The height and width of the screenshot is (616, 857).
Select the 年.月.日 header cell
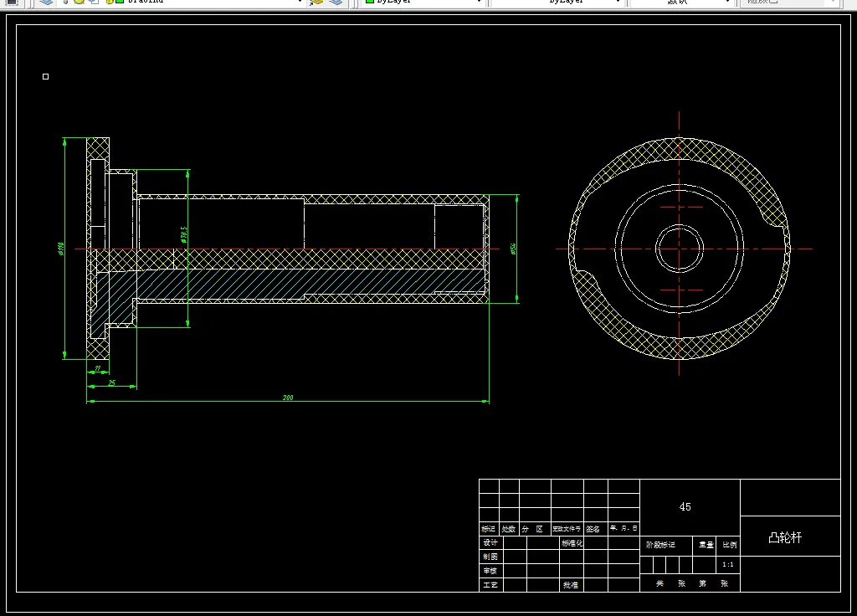coord(624,528)
